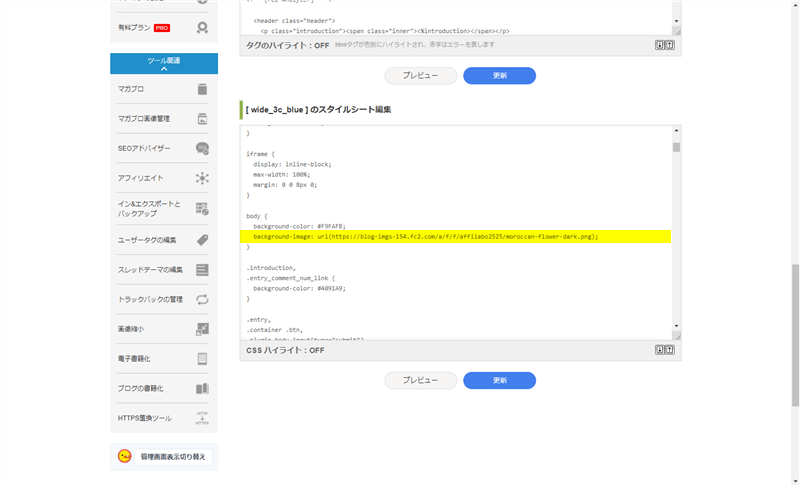Click プレビュー under the stylesheet editor
Viewport: 800px width, 486px height.
(420, 380)
